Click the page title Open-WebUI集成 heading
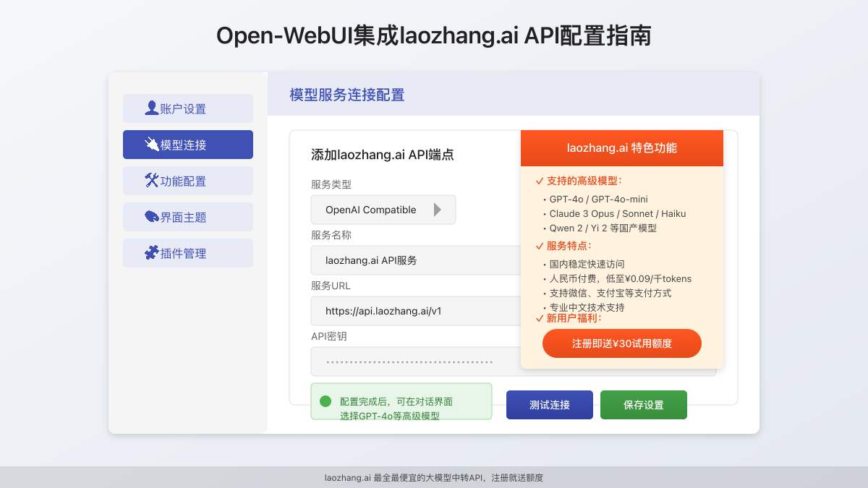 coord(434,35)
